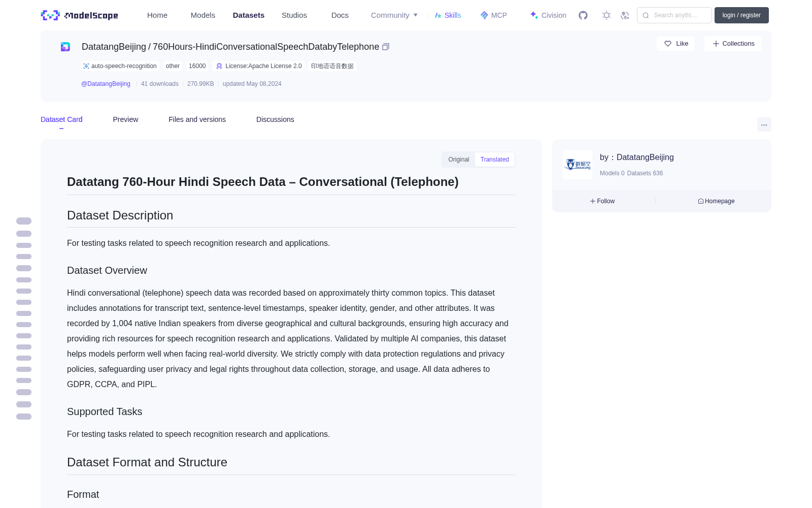Image resolution: width=812 pixels, height=508 pixels.
Task: Open the @DatatangBeijing author link
Action: click(x=106, y=84)
